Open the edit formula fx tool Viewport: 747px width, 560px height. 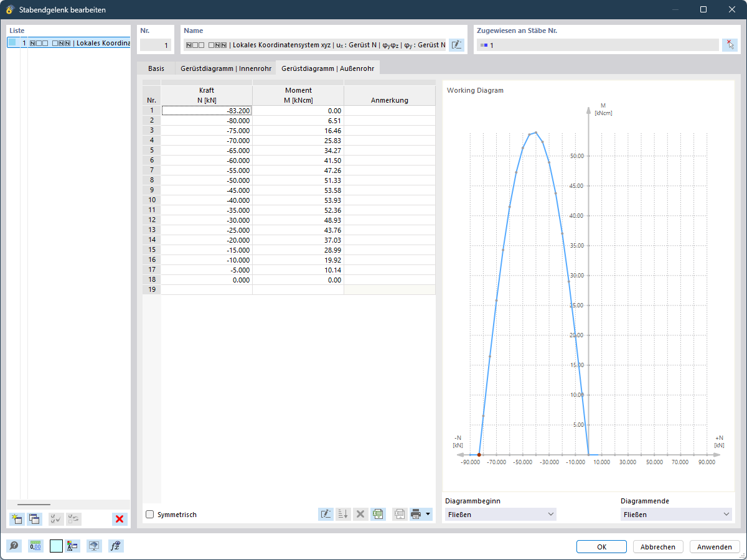click(x=116, y=546)
